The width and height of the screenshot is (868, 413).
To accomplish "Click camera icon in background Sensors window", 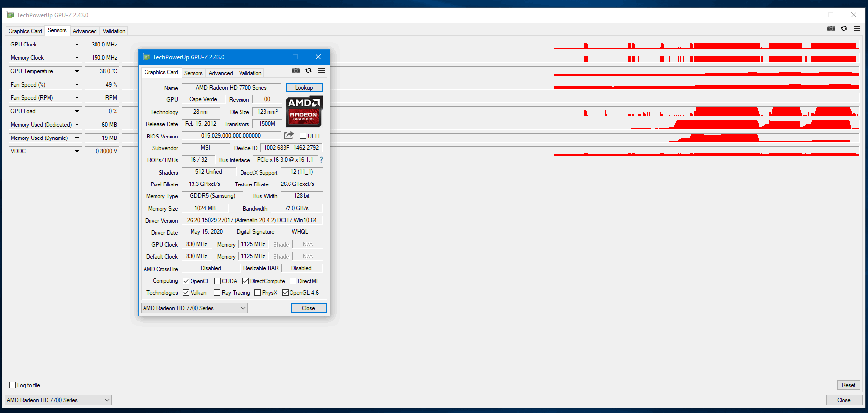I will 831,28.
